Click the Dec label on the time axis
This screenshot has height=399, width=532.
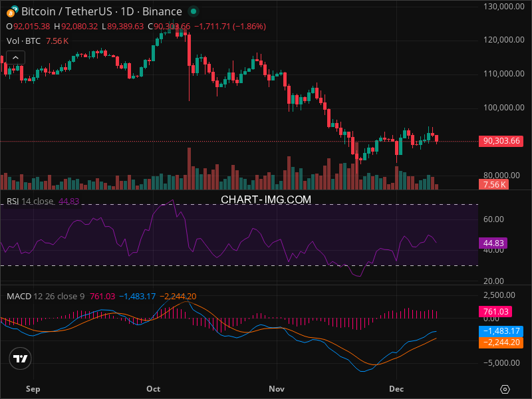pos(396,388)
